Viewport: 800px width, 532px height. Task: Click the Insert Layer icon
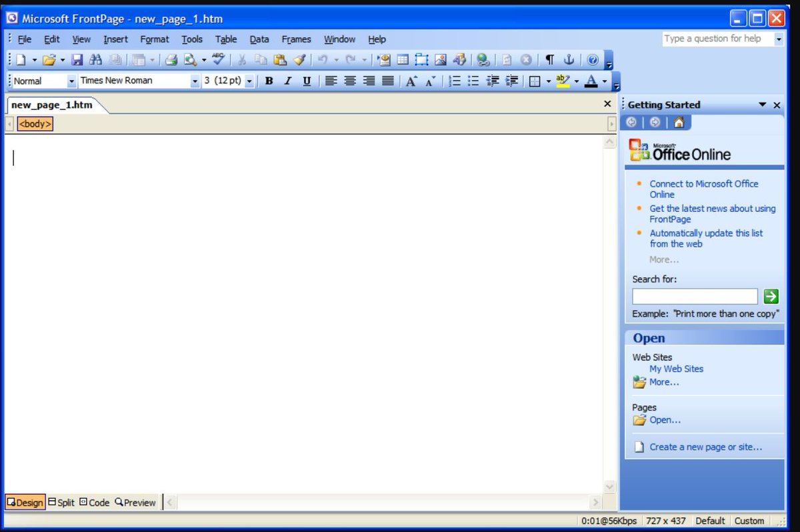(x=421, y=60)
